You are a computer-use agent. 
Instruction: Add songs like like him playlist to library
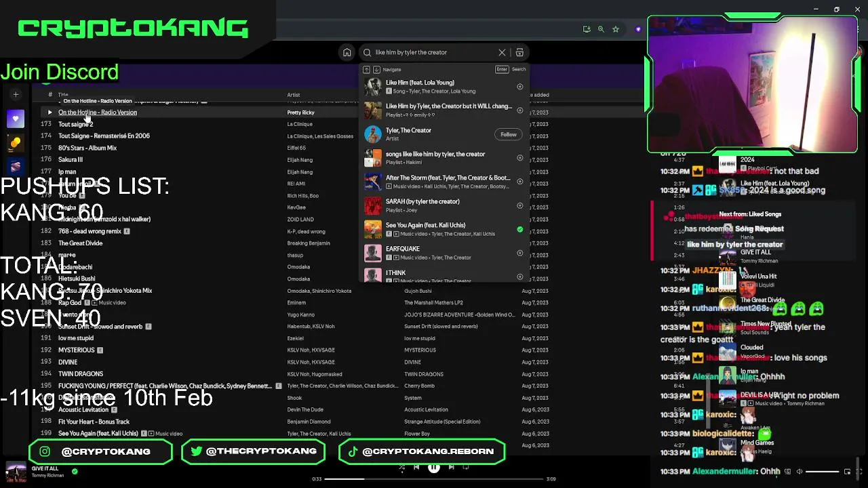tap(520, 158)
